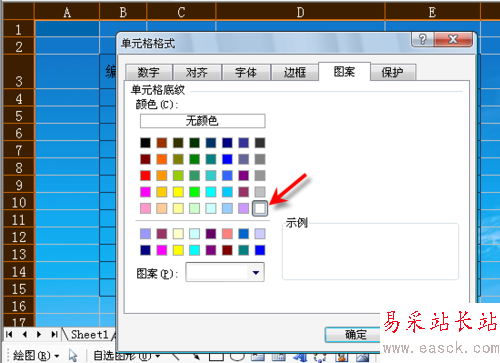500x363 pixels.
Task: Select the light gray swatch above white
Action: point(260,192)
